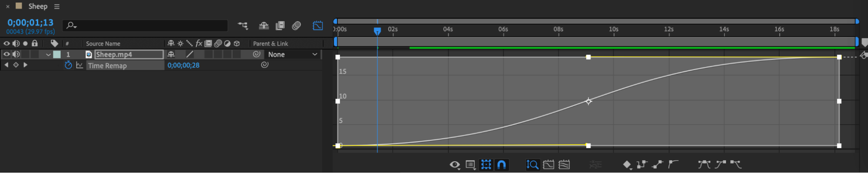Image resolution: width=868 pixels, height=173 pixels.
Task: Select the Sheep composition tab
Action: (x=38, y=6)
